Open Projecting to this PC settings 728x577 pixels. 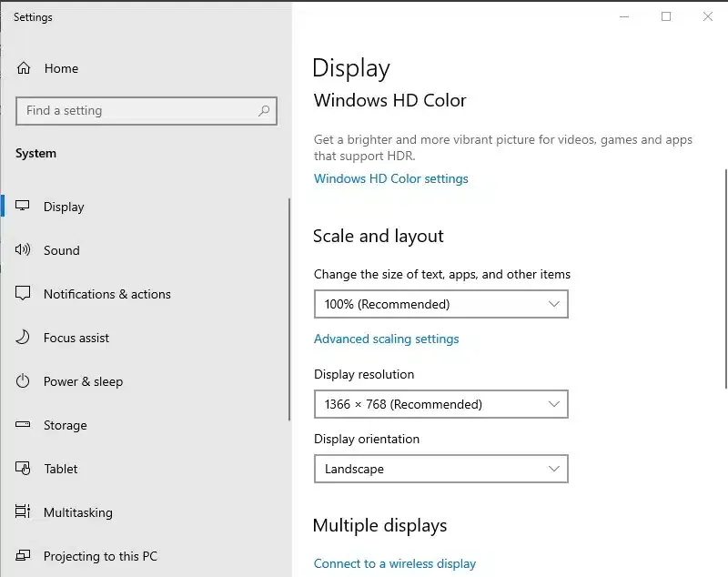(x=22, y=556)
